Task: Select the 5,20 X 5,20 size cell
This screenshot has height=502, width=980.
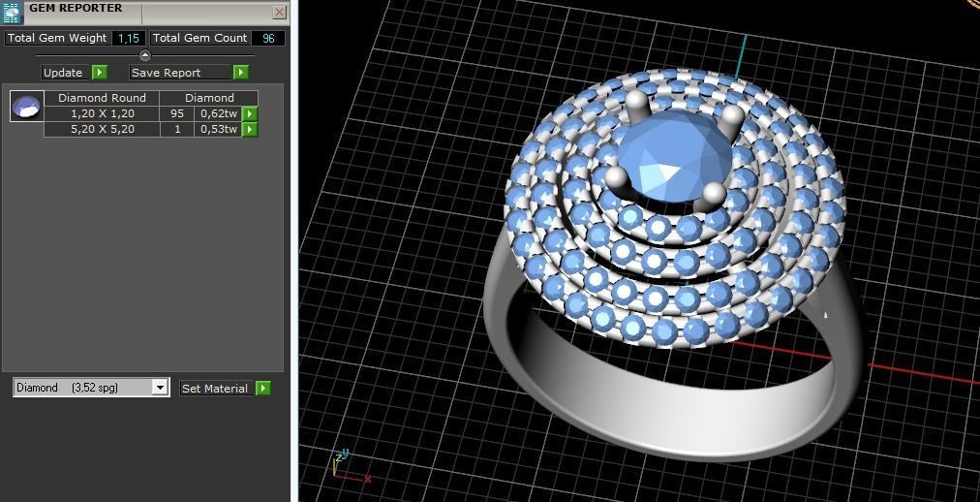Action: pyautogui.click(x=102, y=130)
